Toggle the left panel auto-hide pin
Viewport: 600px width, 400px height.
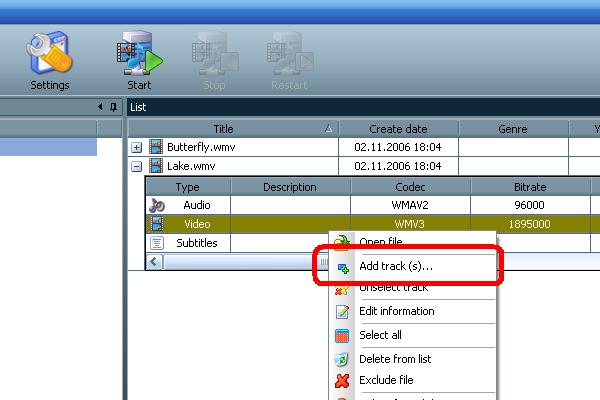coord(100,107)
